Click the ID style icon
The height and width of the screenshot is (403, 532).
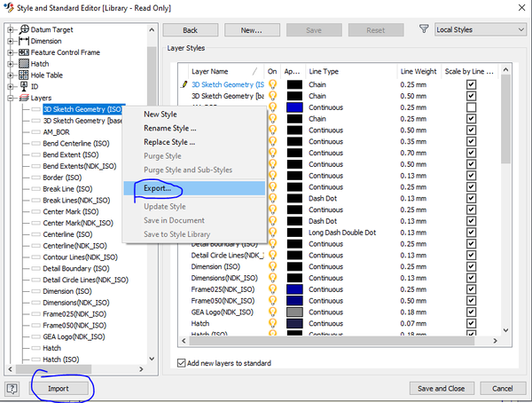(24, 86)
